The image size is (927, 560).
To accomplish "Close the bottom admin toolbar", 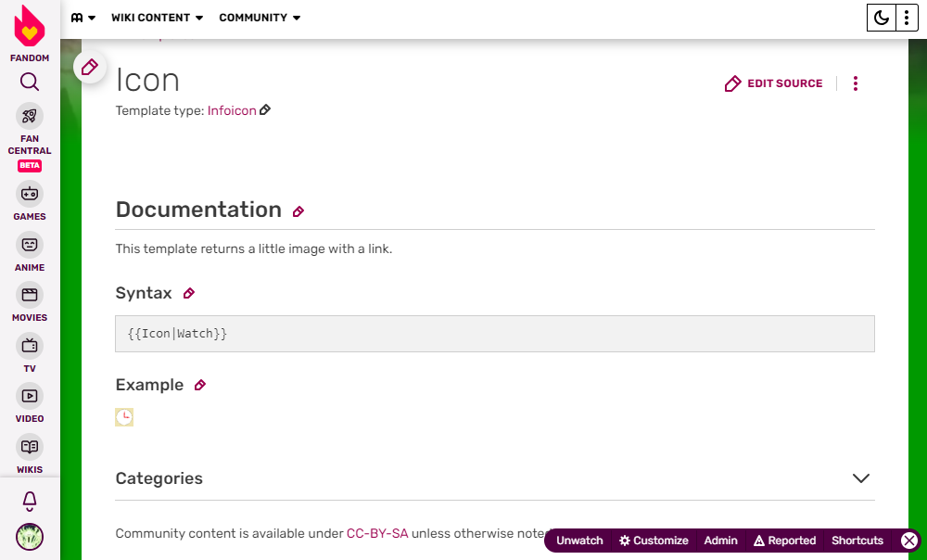I will pos(909,541).
